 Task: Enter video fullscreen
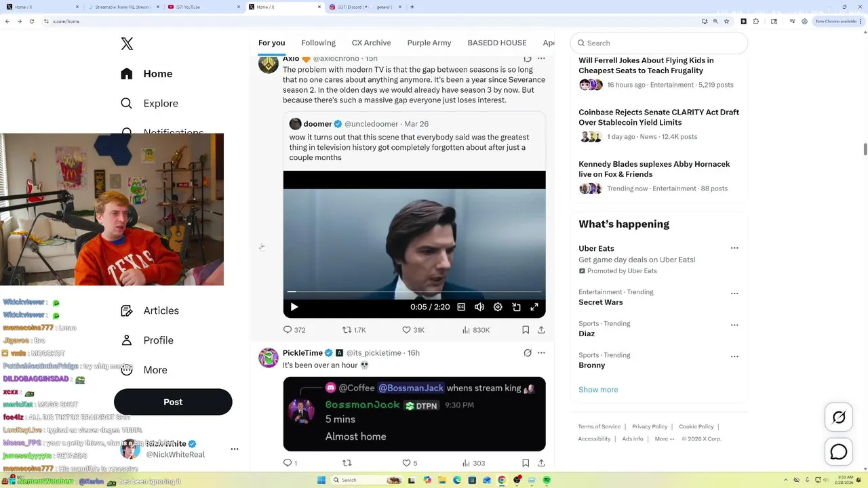pos(534,307)
